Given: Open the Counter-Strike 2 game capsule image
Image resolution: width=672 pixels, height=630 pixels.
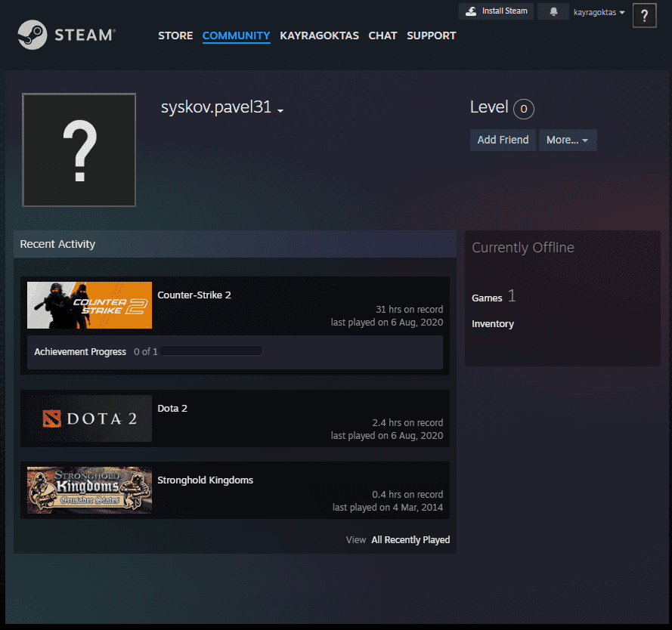Looking at the screenshot, I should click(x=89, y=305).
